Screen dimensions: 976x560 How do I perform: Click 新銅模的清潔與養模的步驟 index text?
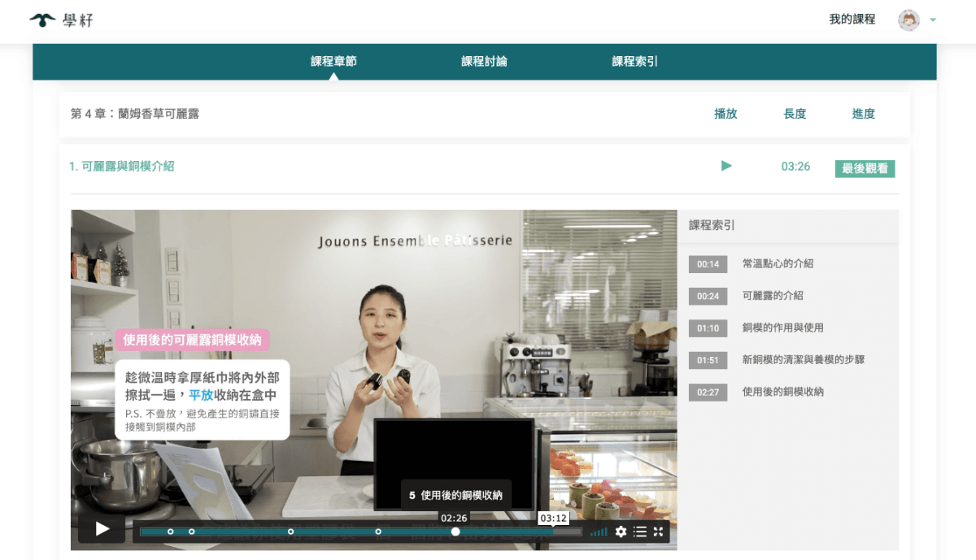click(x=803, y=360)
